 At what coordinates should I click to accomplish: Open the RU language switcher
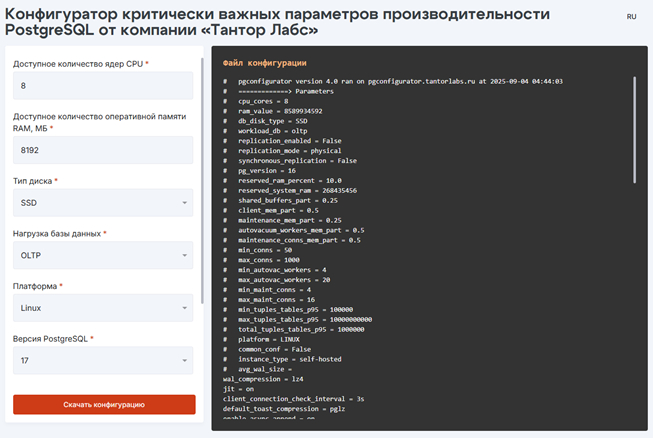(631, 17)
